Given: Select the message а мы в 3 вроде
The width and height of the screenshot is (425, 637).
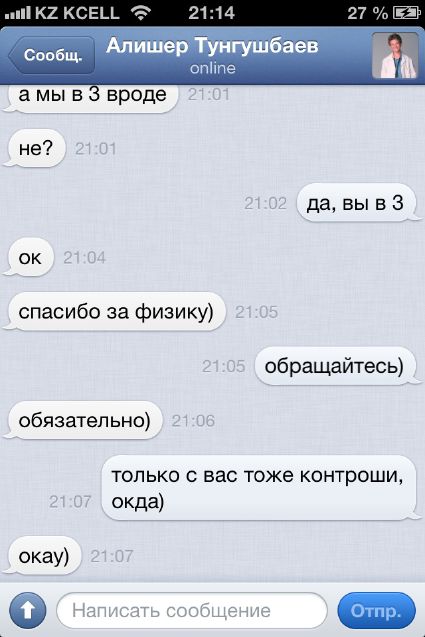Looking at the screenshot, I should click(x=91, y=96).
